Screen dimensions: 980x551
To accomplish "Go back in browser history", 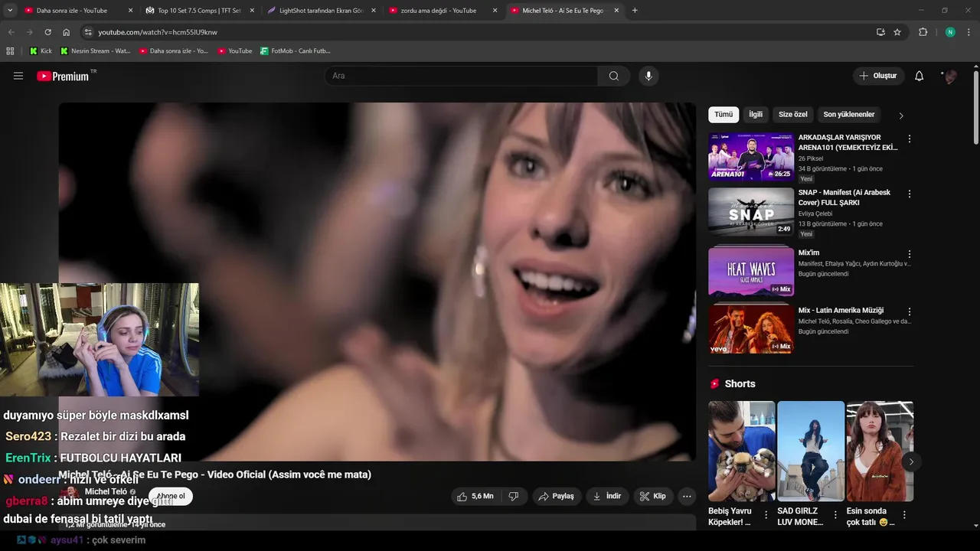I will click(x=11, y=32).
